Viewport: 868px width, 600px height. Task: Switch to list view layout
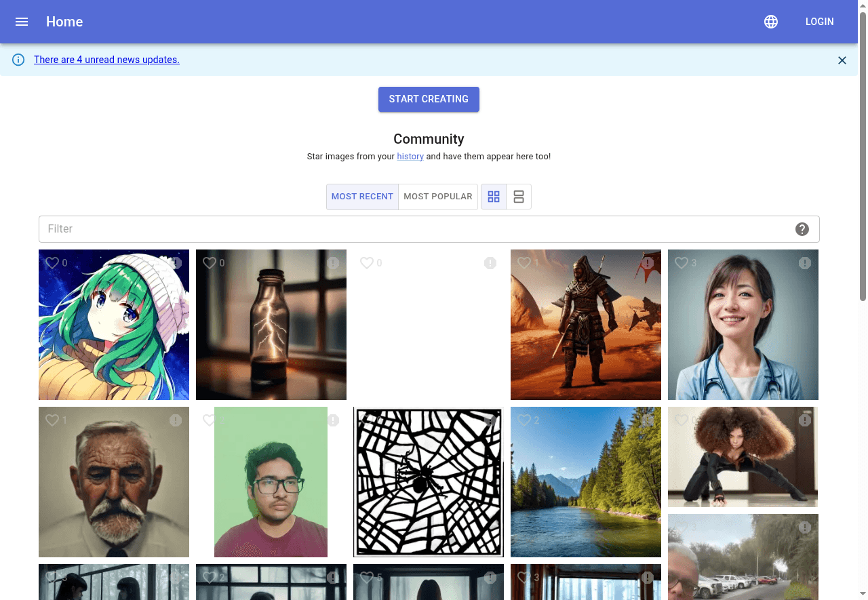(x=519, y=197)
